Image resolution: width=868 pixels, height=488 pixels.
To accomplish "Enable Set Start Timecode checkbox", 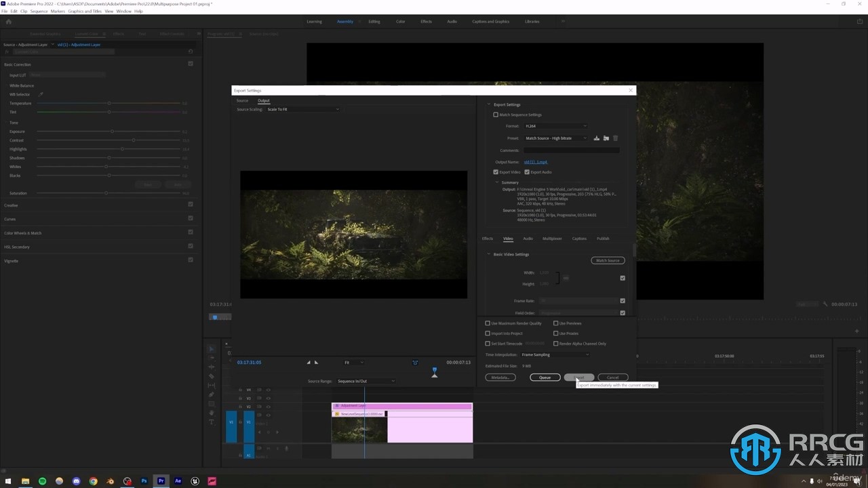I will (x=488, y=344).
